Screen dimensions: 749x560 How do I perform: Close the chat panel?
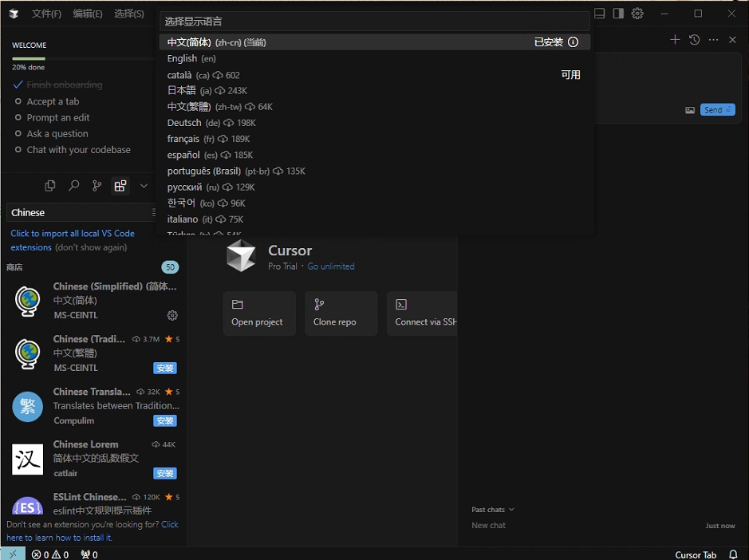[x=732, y=40]
